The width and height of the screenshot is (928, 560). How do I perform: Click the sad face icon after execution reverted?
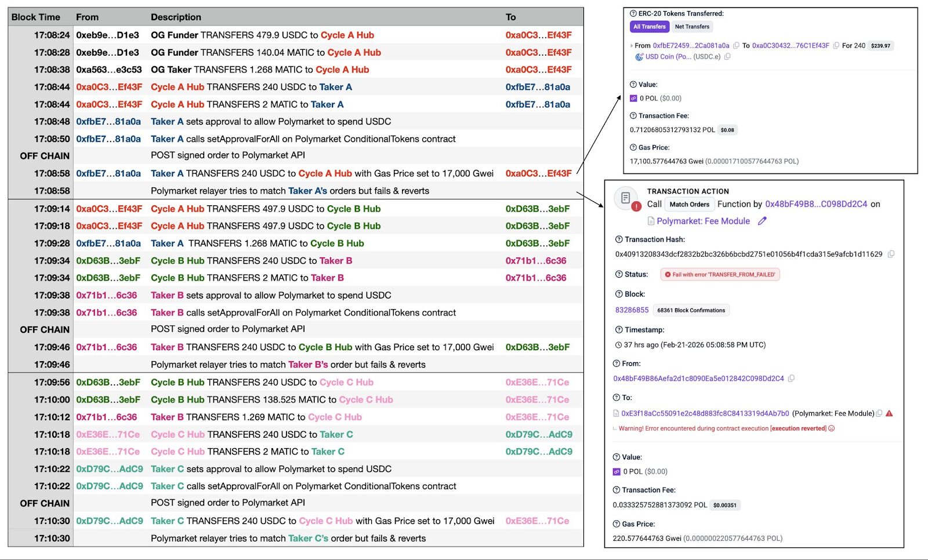coord(832,428)
